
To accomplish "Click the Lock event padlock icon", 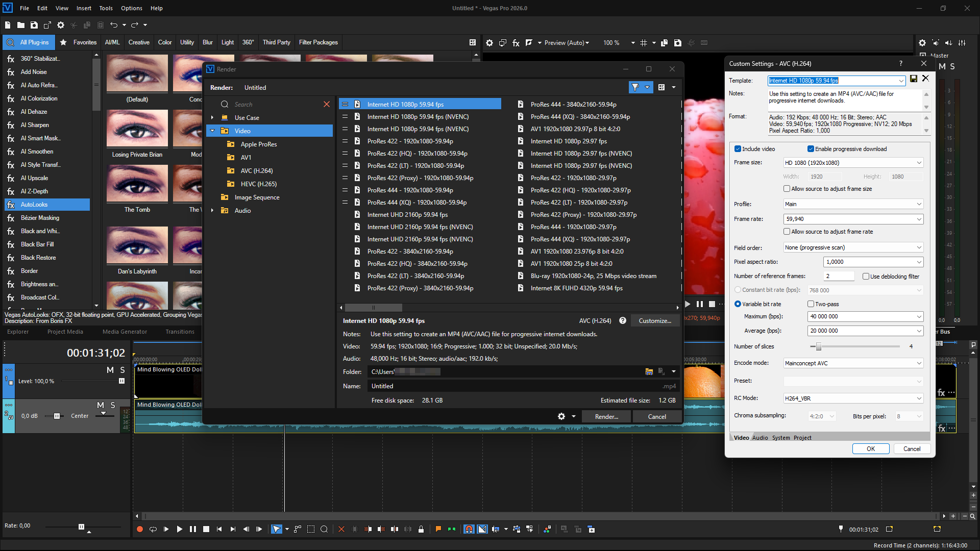I will [x=421, y=530].
